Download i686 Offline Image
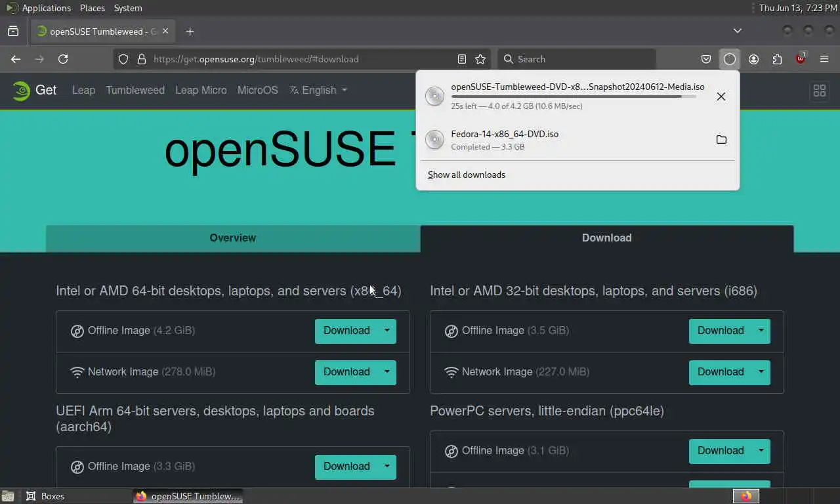This screenshot has height=504, width=840. (721, 331)
